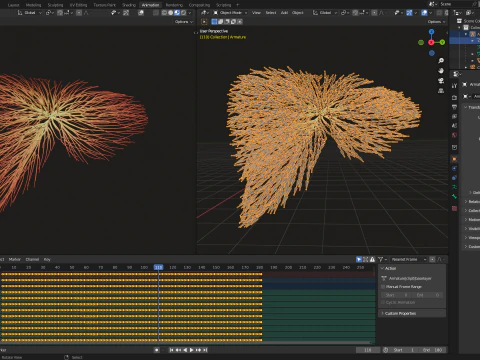
Task: Click the zoom magnifier viewport icon
Action: (441, 61)
